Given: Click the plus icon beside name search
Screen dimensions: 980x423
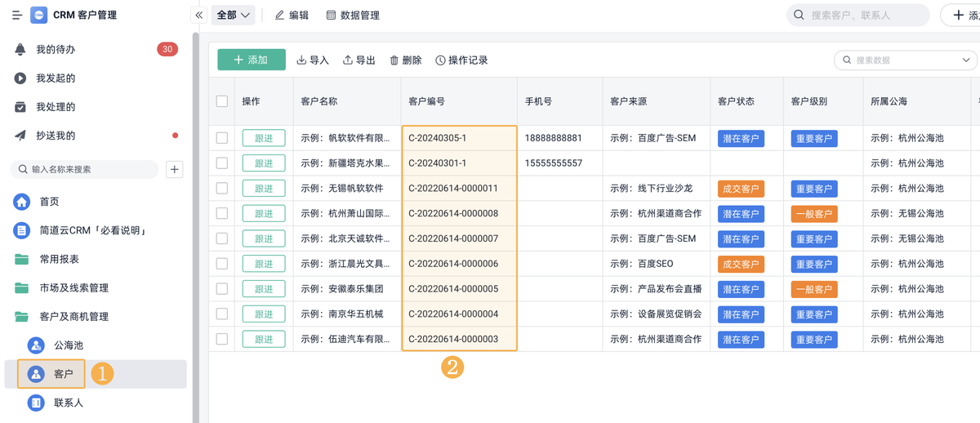Looking at the screenshot, I should coord(174,169).
